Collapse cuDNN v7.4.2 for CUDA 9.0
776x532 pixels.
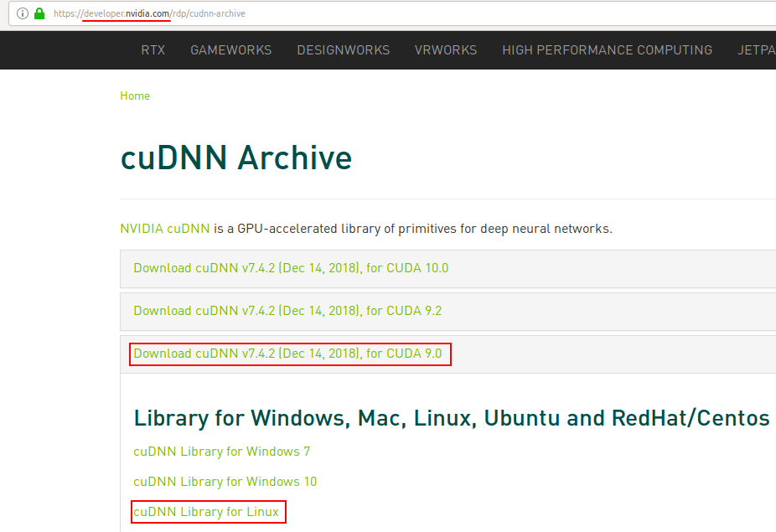tap(287, 354)
